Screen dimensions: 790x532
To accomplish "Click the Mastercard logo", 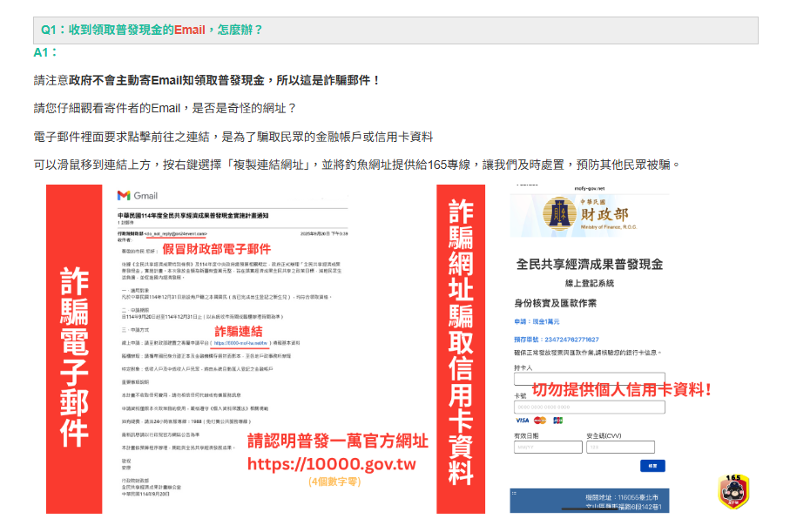I will (540, 421).
